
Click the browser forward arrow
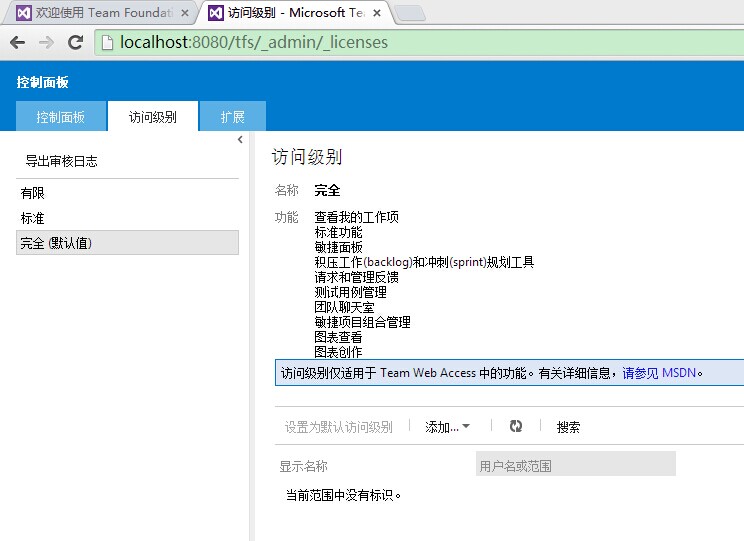pos(46,43)
